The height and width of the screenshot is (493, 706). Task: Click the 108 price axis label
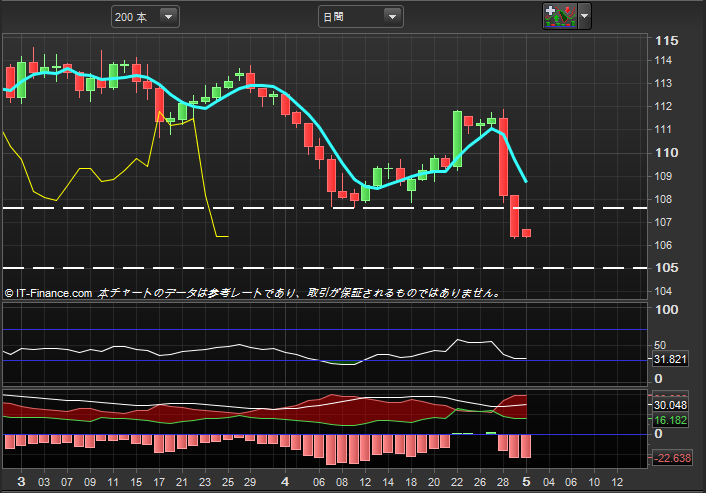(x=663, y=199)
